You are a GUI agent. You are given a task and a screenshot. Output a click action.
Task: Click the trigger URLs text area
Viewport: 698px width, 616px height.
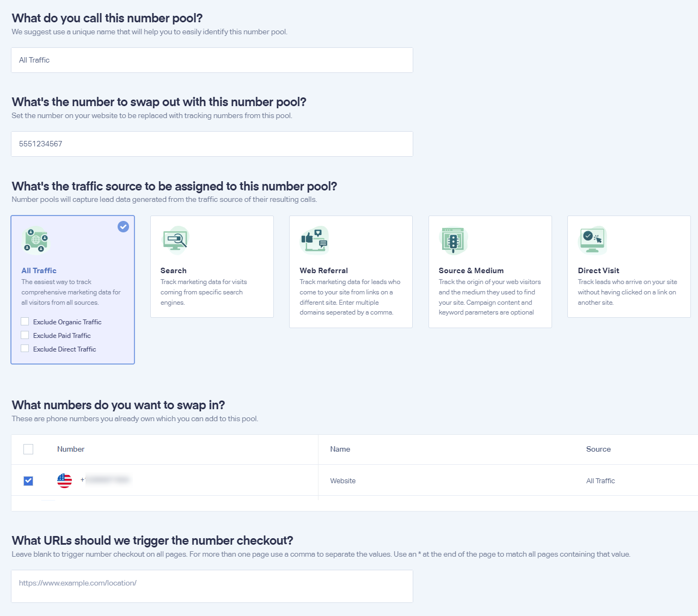(212, 586)
